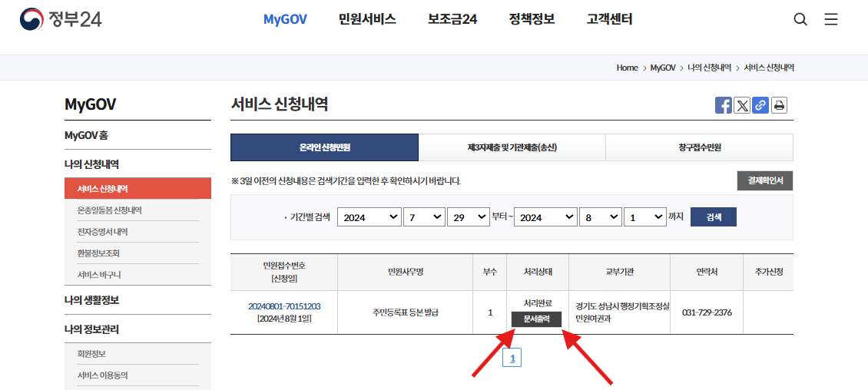Click the 추가신청 column header
The image size is (868, 390).
[x=768, y=272]
